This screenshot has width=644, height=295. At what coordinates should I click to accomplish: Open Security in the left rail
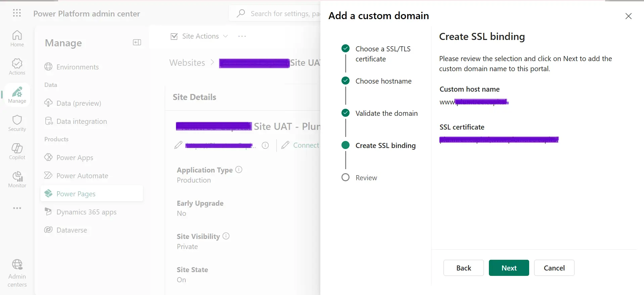click(17, 123)
